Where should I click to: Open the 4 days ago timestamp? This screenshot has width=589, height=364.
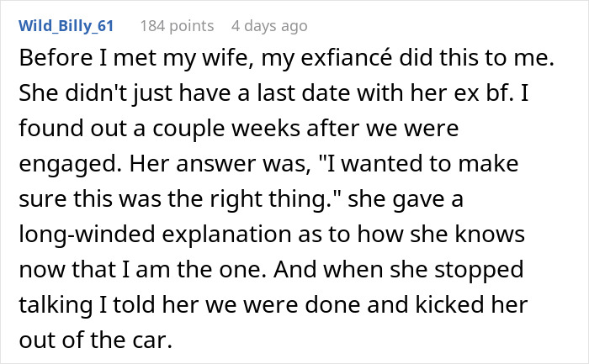(268, 26)
